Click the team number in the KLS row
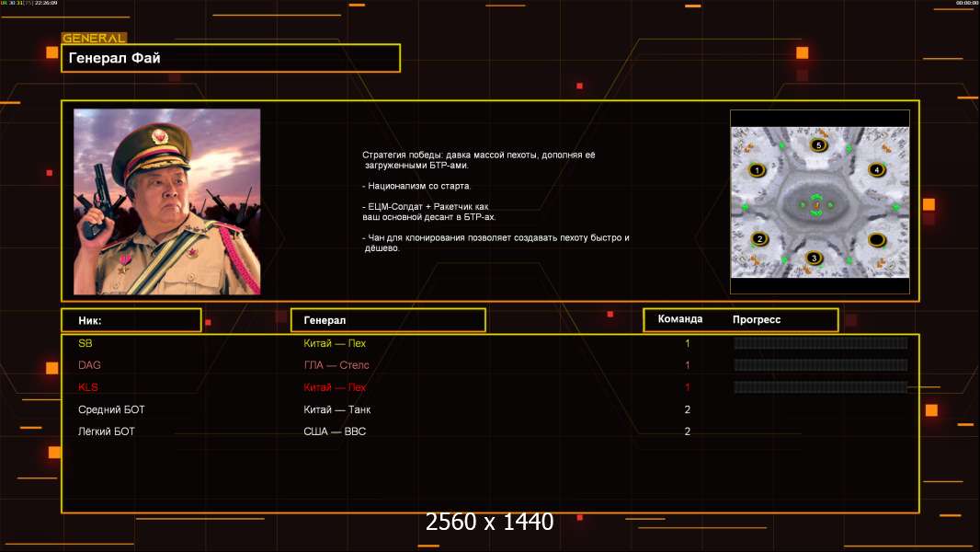Image resolution: width=980 pixels, height=552 pixels. click(x=688, y=387)
